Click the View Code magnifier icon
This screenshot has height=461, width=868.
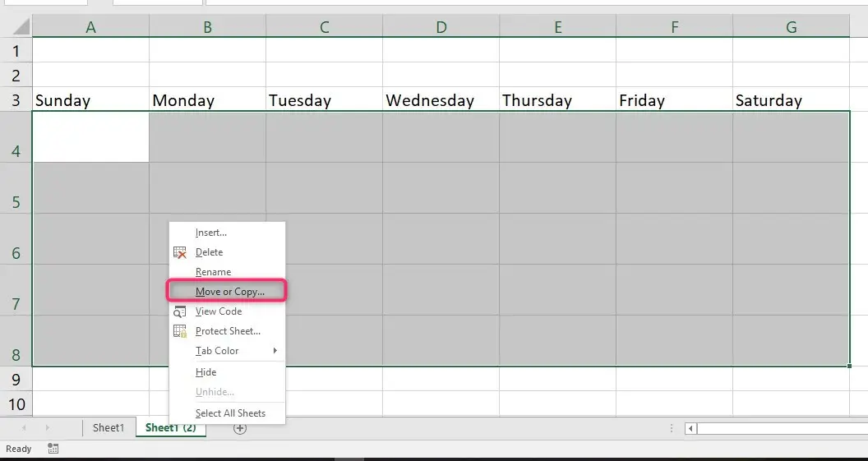coord(180,311)
